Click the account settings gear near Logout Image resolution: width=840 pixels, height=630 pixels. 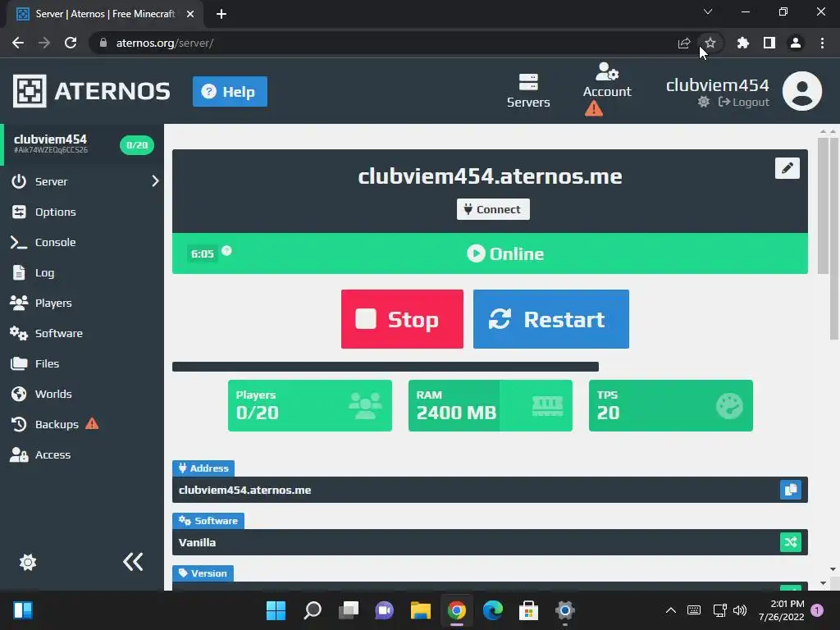pyautogui.click(x=703, y=102)
